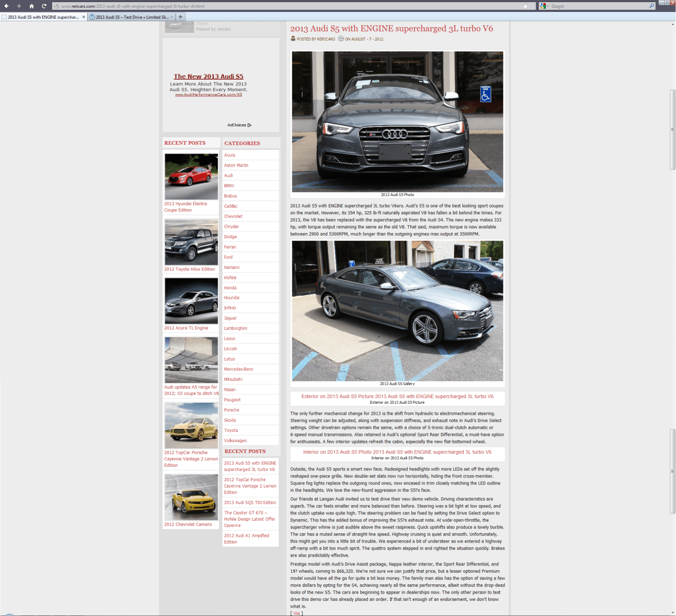
Task: Bookmark this page with the star icon
Action: coord(525,6)
